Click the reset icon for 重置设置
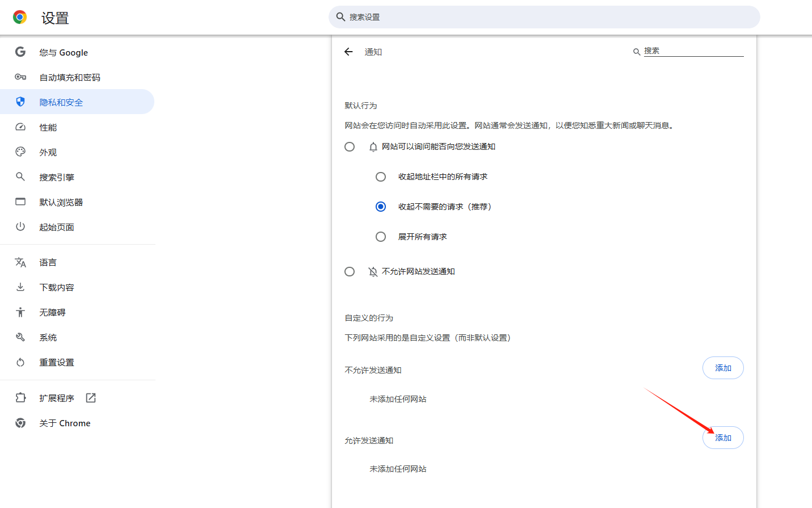The height and width of the screenshot is (508, 812). [x=20, y=362]
